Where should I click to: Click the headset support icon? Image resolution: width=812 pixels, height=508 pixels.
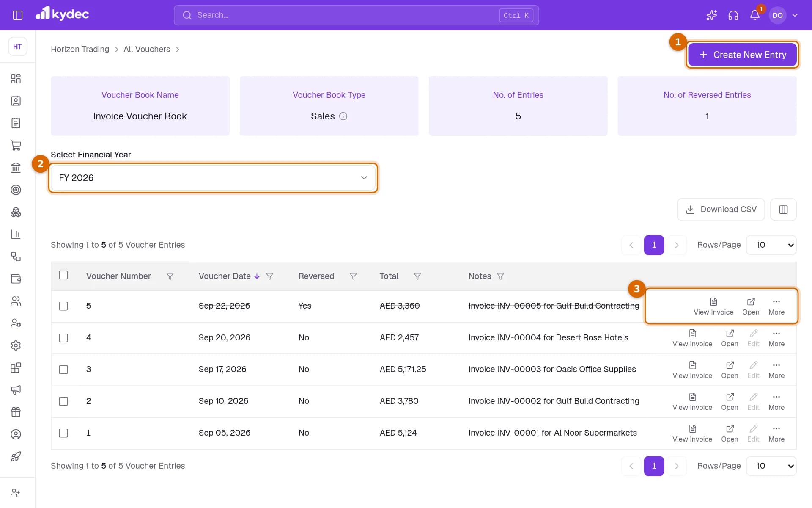click(x=733, y=15)
